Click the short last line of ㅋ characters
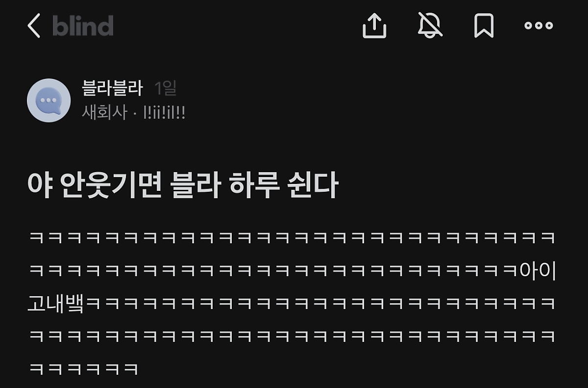 84,368
